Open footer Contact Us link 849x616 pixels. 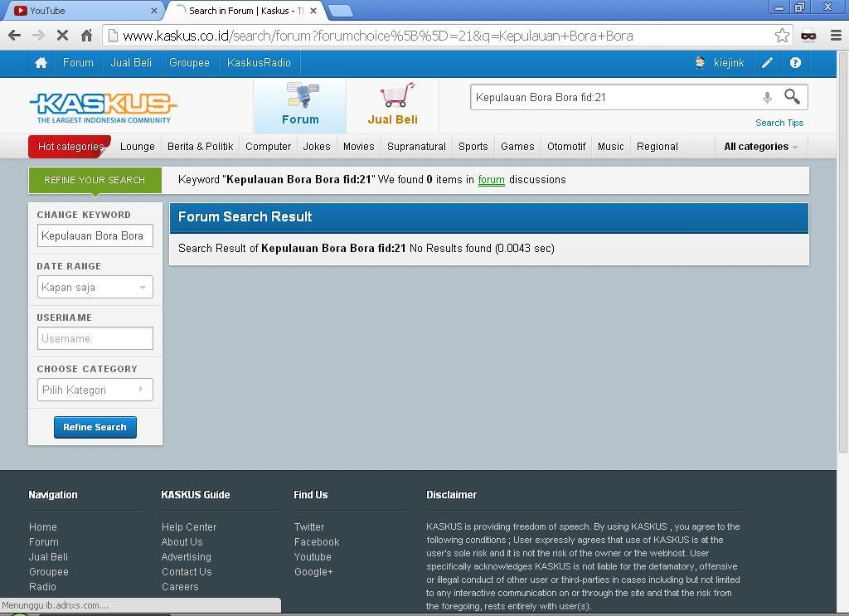(x=187, y=571)
